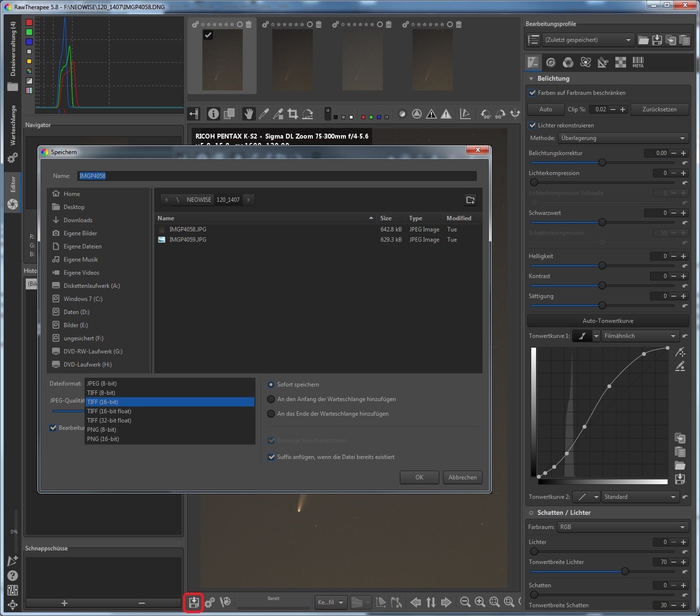Select the crop tool in editor toolbar
The height and width of the screenshot is (616, 700).
pos(293,114)
